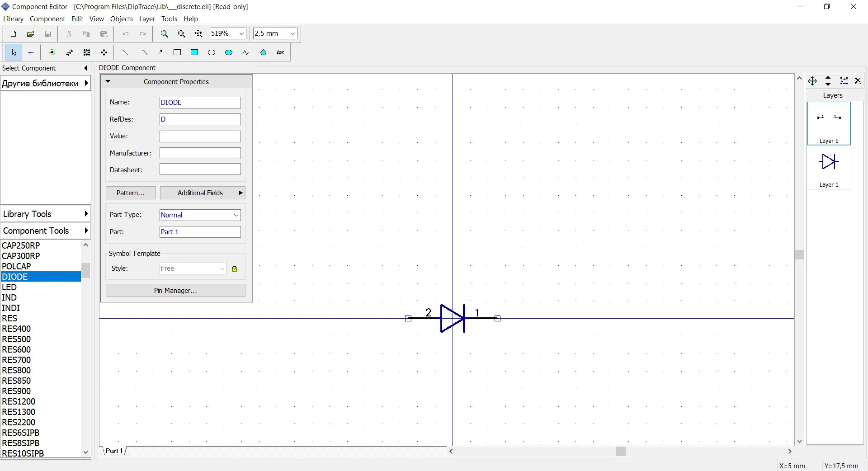Click up-down arrows icon in Layers panel
868x471 pixels.
828,81
